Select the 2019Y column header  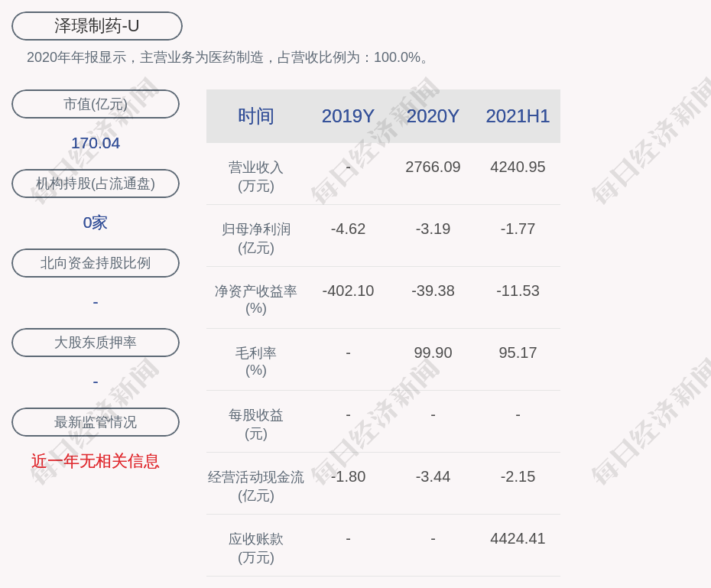pos(349,116)
